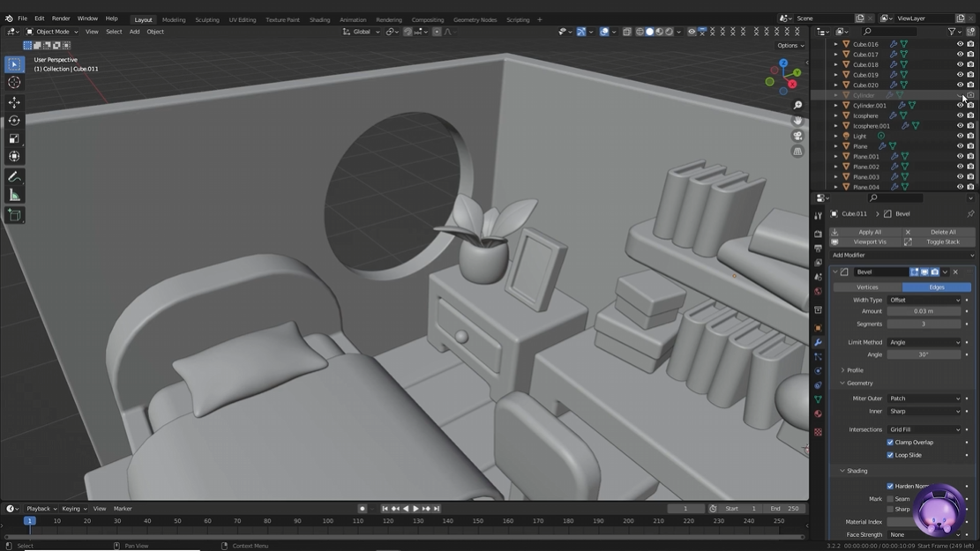
Task: Activate the Move tool
Action: tap(14, 102)
